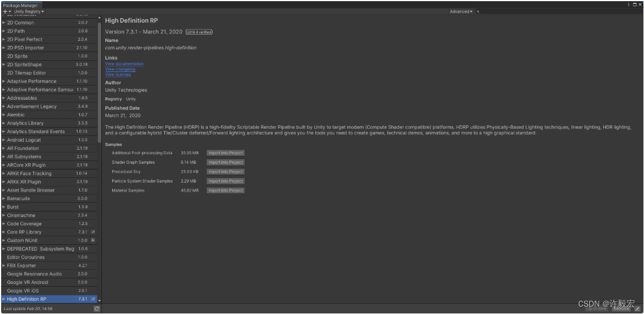Viewport: 644px width, 314px height.
Task: Select the Google Resonance Audio package
Action: (49, 274)
